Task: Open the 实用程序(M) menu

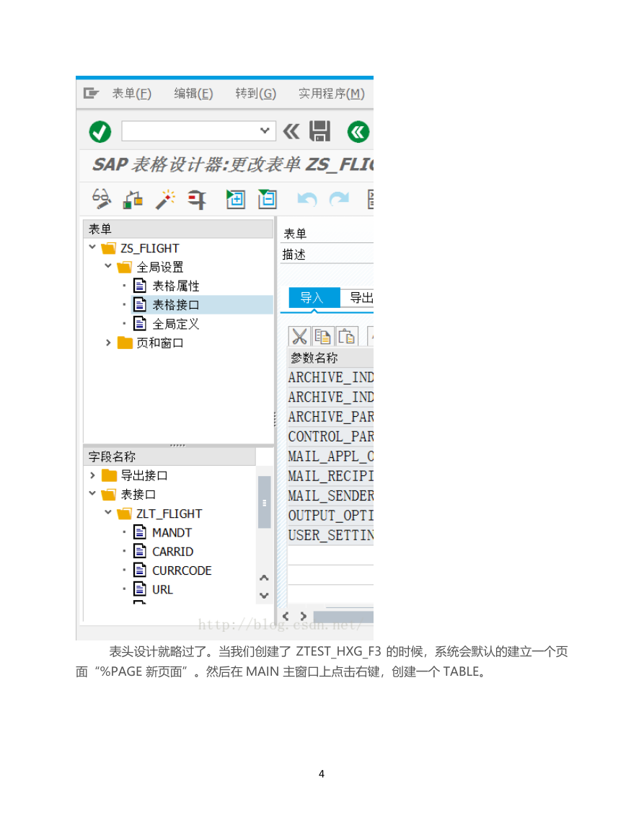Action: point(332,94)
